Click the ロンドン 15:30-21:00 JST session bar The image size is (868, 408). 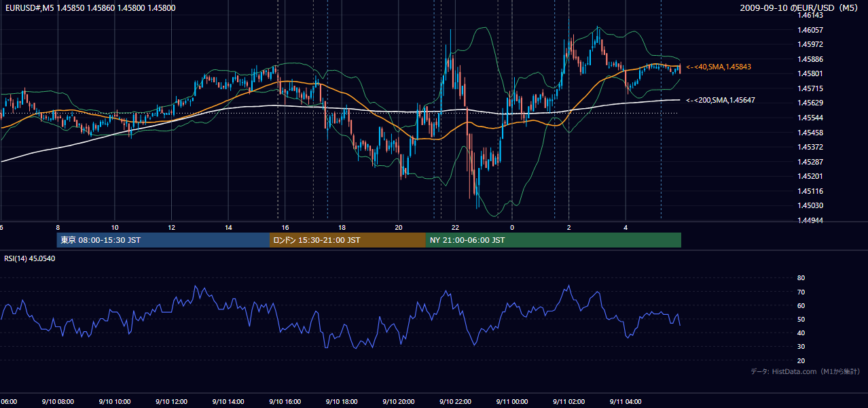click(x=348, y=240)
